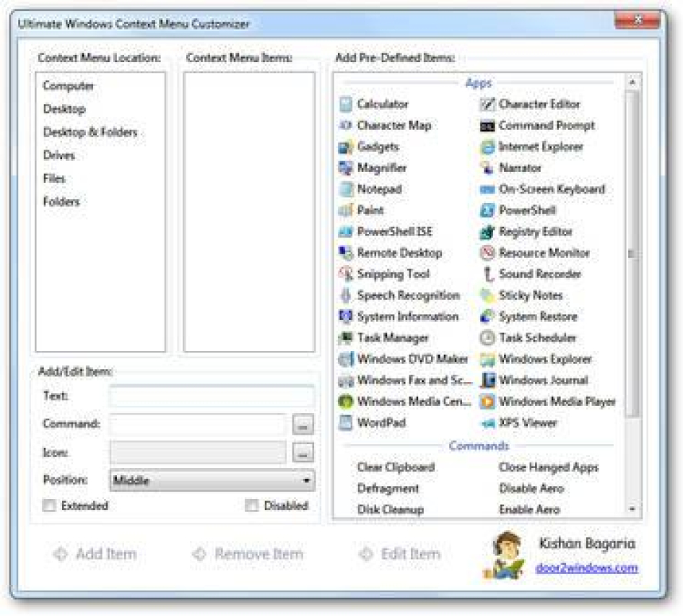Click the predefined items scrollbar down arrow

(632, 508)
